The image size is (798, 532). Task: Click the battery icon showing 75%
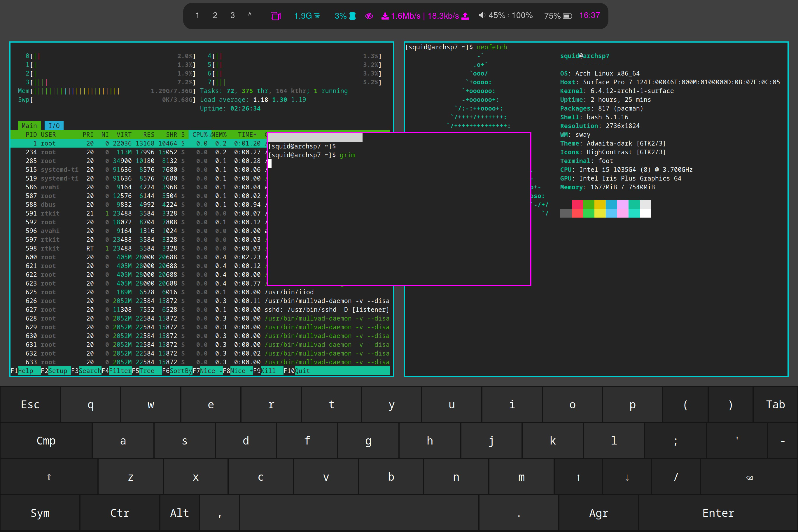click(x=567, y=16)
